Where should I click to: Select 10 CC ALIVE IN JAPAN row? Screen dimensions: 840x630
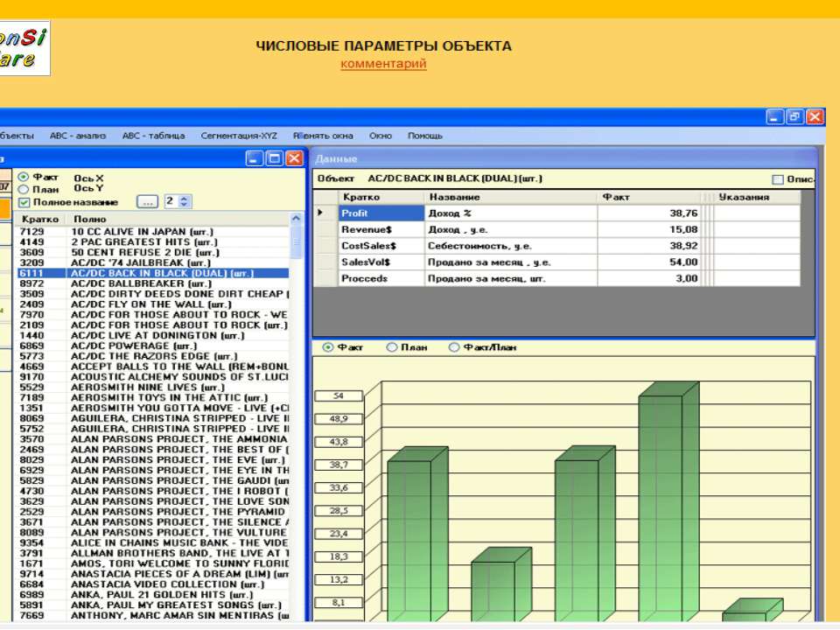[152, 231]
